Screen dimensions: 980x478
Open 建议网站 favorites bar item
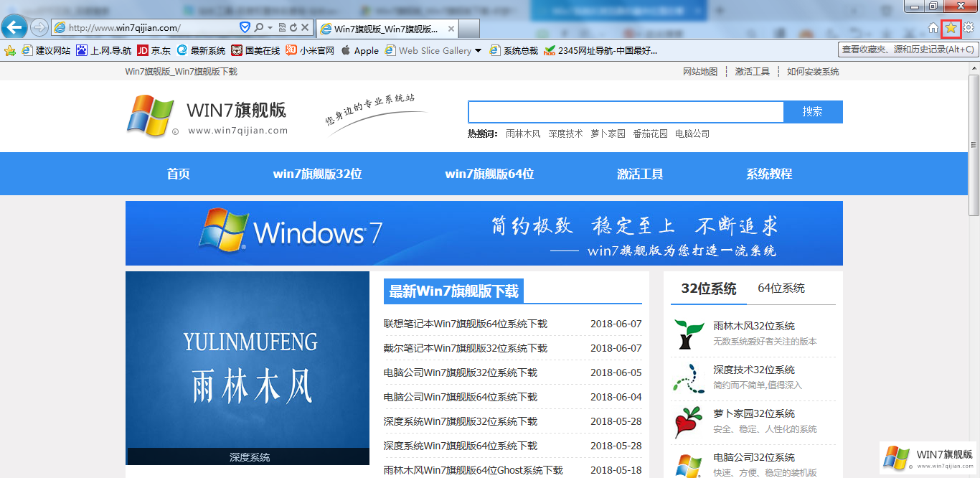tap(47, 50)
